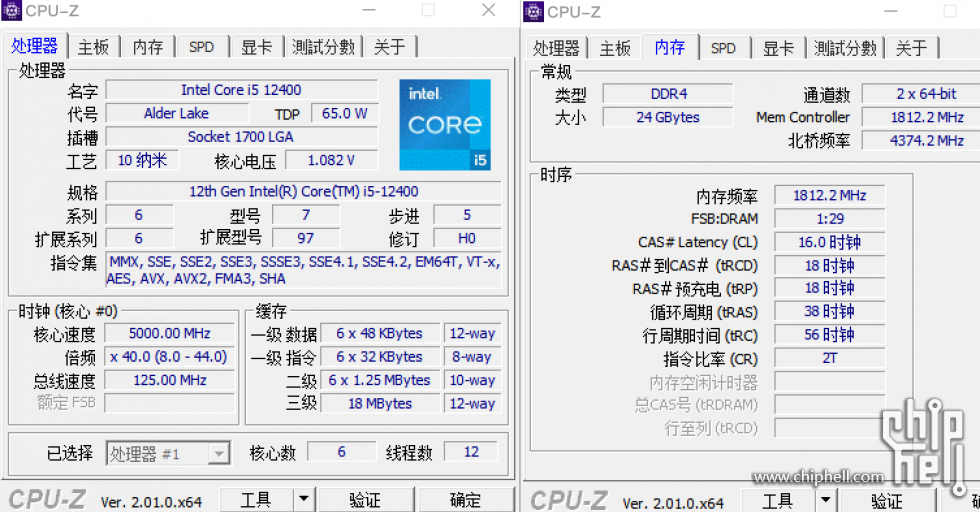Click the CPU-Z app icon in right window title bar
980x512 pixels.
(533, 11)
